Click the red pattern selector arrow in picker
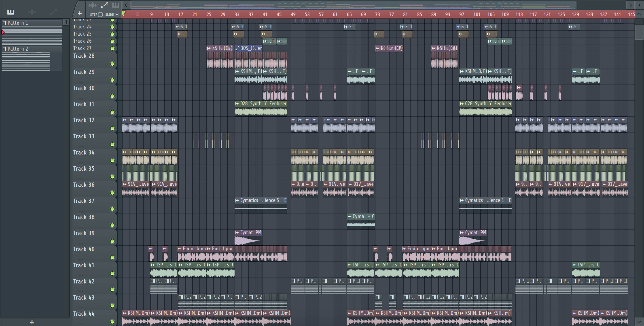 tap(3, 32)
